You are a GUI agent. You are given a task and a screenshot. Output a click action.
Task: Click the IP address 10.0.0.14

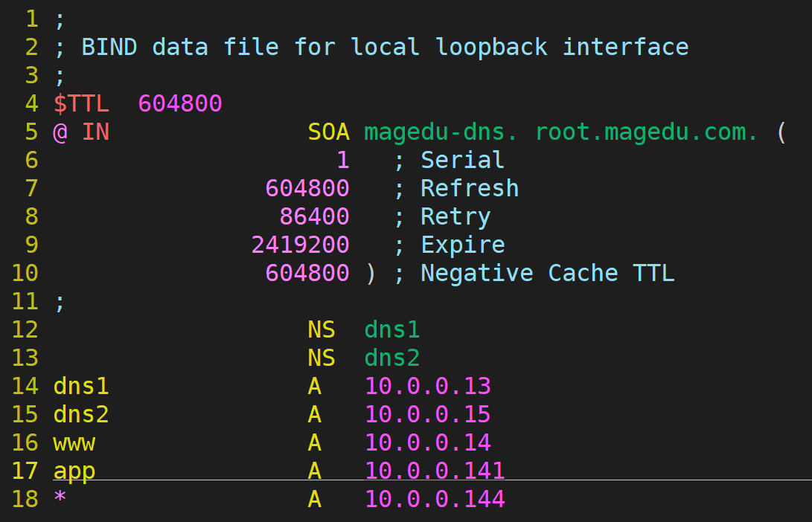tap(428, 442)
